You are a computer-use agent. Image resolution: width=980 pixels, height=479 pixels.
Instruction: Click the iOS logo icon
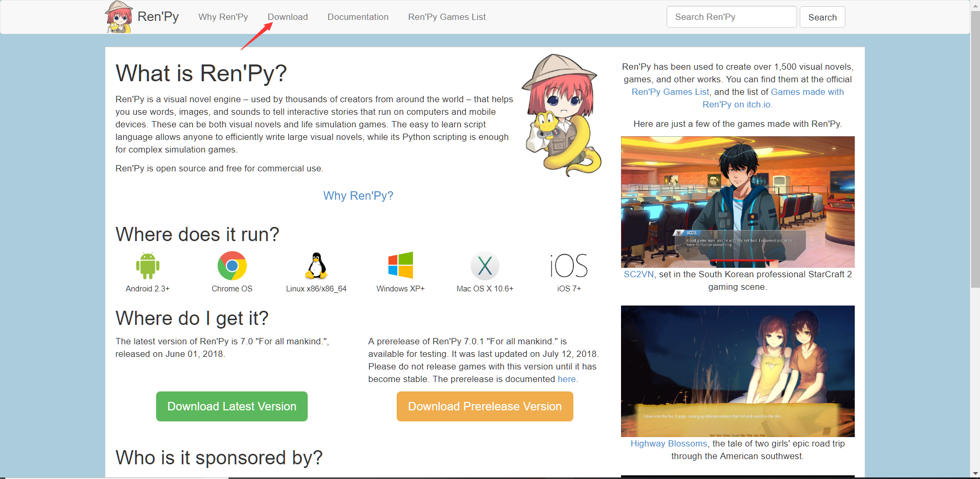click(x=569, y=266)
